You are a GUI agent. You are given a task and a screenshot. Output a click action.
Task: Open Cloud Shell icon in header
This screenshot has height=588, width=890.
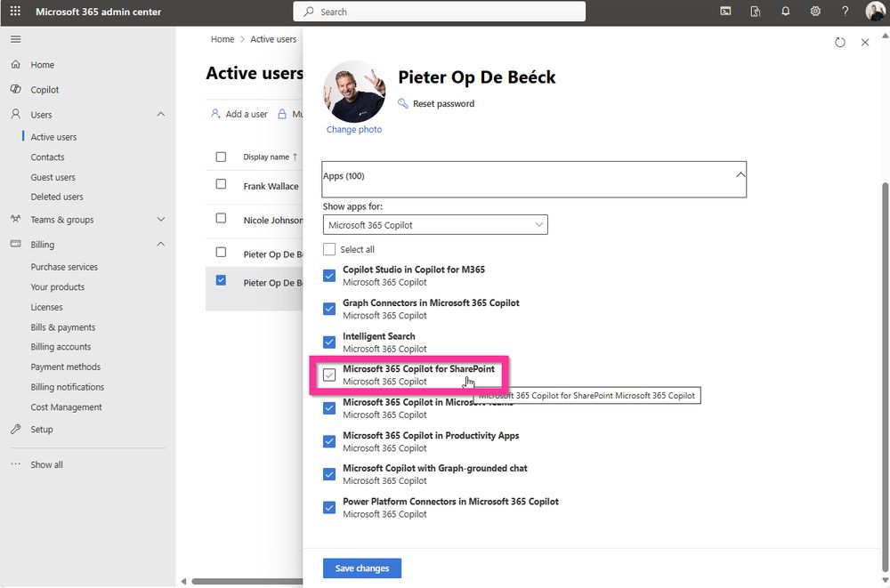coord(725,12)
